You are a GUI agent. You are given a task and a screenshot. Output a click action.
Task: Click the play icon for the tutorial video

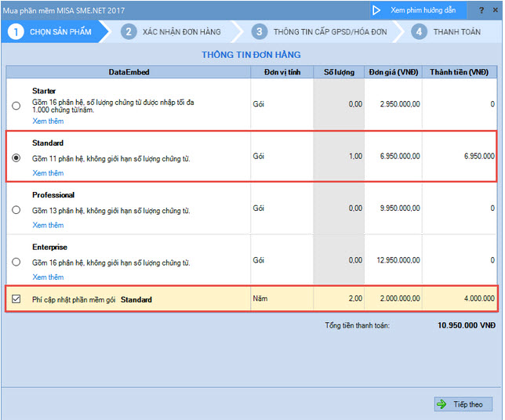377,10
